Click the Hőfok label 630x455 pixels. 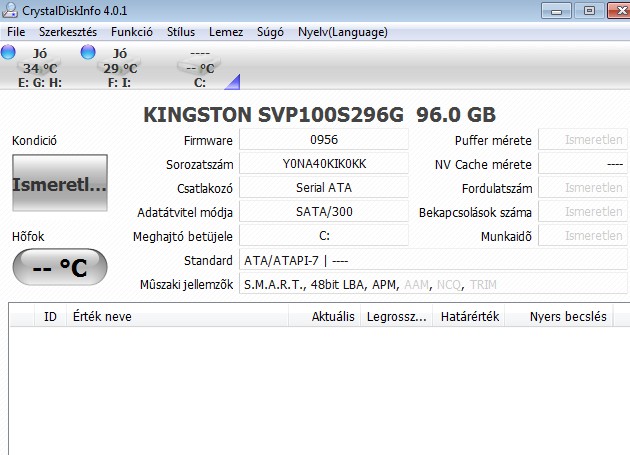pos(28,236)
